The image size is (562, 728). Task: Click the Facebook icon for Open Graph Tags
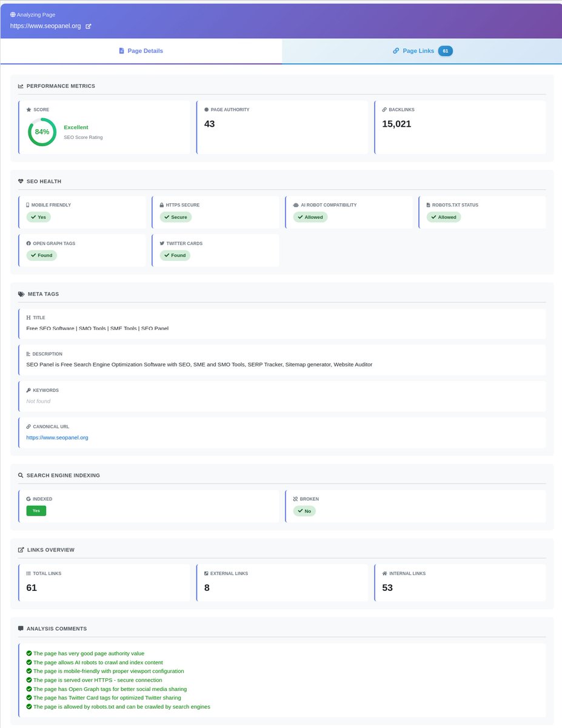[28, 243]
